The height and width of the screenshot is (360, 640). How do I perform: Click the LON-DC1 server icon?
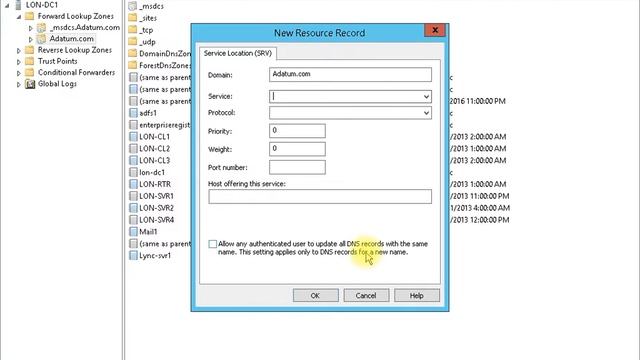(18, 5)
